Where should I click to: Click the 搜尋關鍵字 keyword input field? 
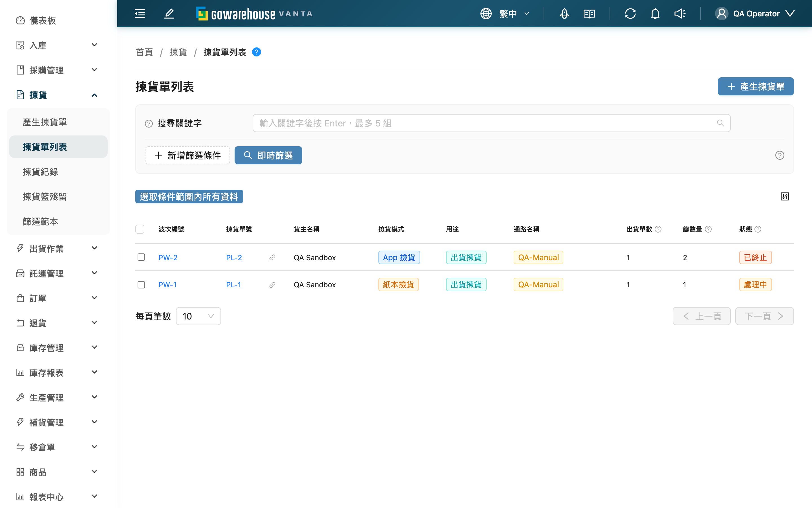491,123
